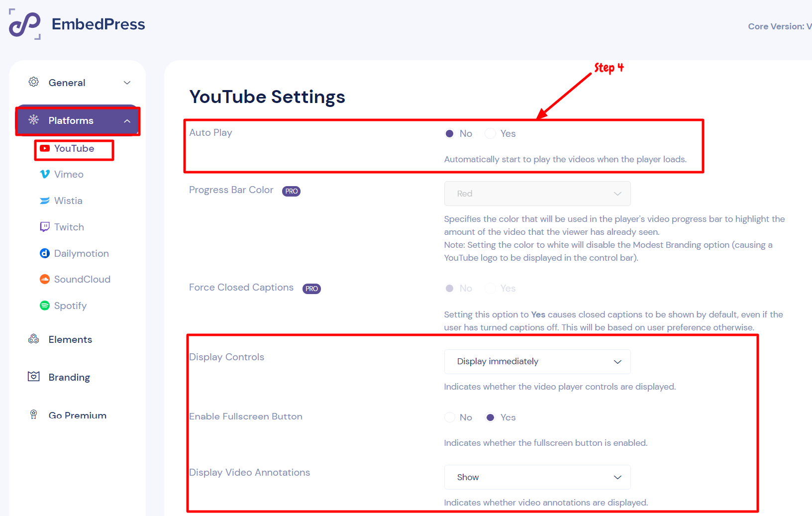Select Yes for Force Closed Captions

(491, 288)
